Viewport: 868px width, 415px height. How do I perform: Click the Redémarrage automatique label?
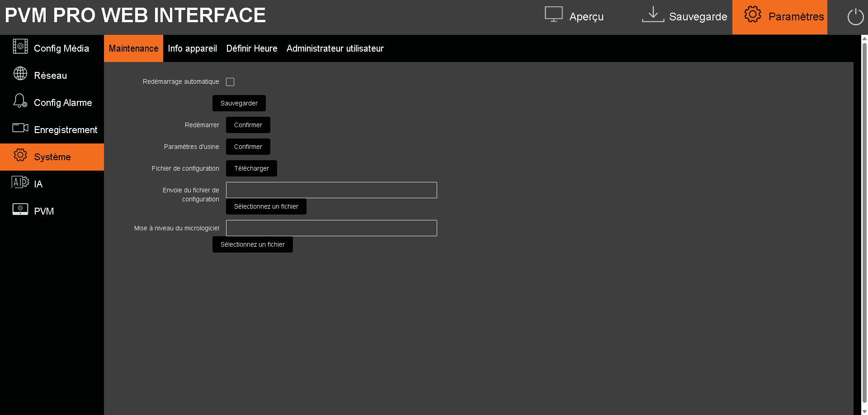pos(181,81)
